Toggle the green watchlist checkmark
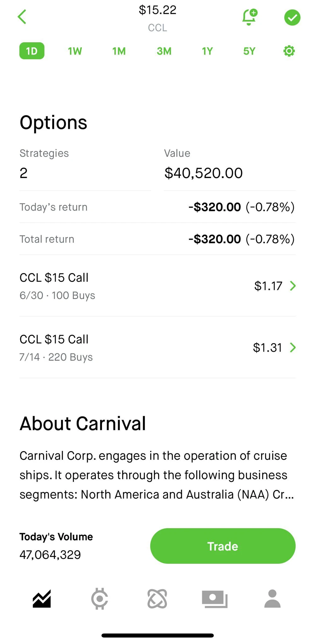This screenshot has width=315, height=644. click(x=292, y=18)
